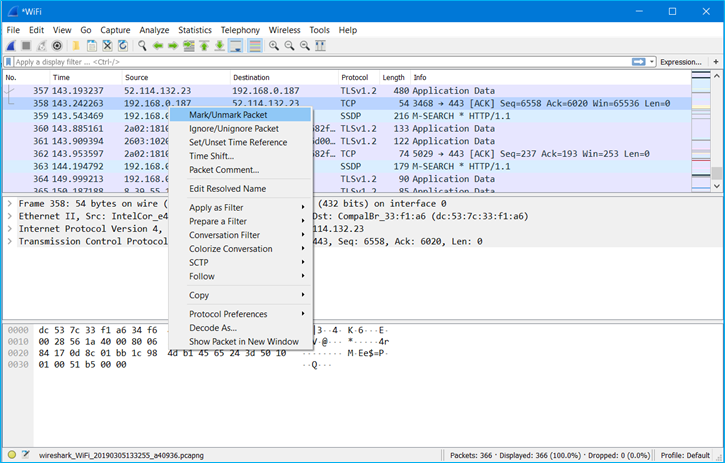Toggle auto-scroll during live capture
Screen dimensions: 725x463
tap(236, 45)
